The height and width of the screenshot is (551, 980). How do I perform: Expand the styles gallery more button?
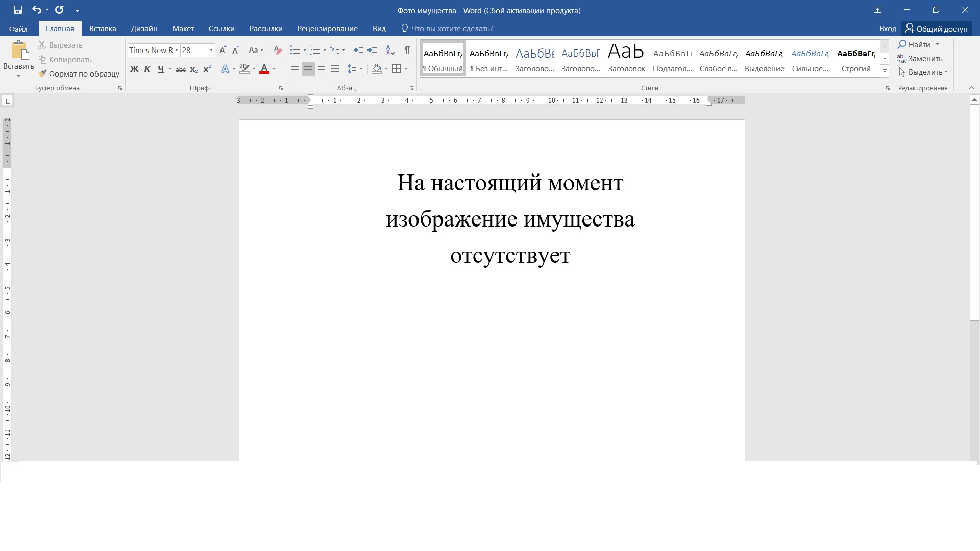click(885, 71)
